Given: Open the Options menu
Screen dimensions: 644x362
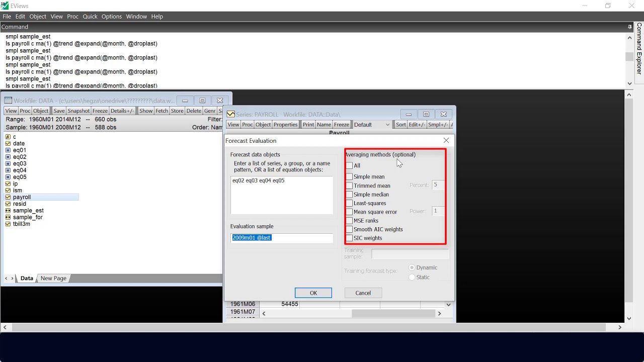Looking at the screenshot, I should pos(112,17).
